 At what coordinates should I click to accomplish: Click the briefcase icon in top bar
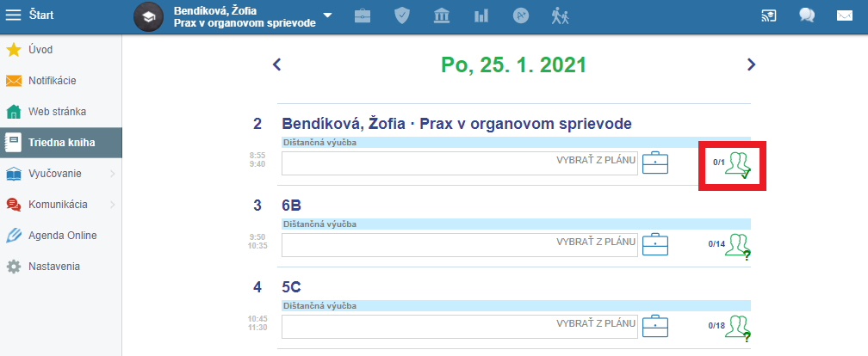click(x=363, y=15)
